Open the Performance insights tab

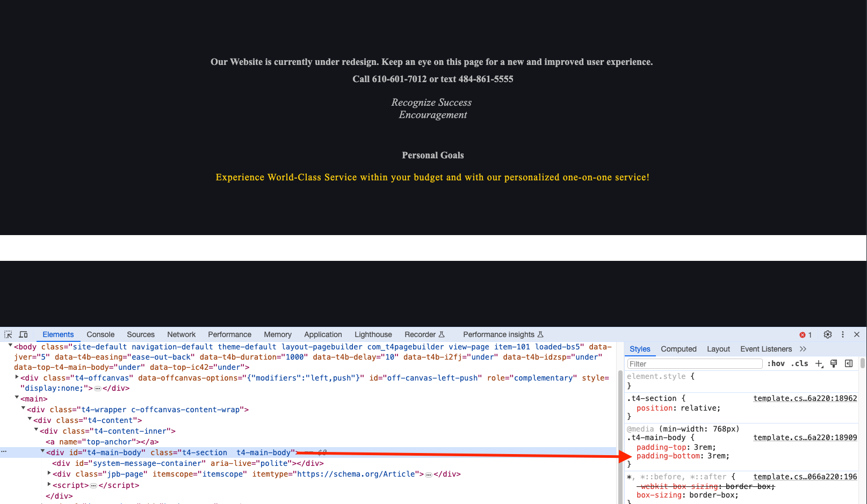503,334
